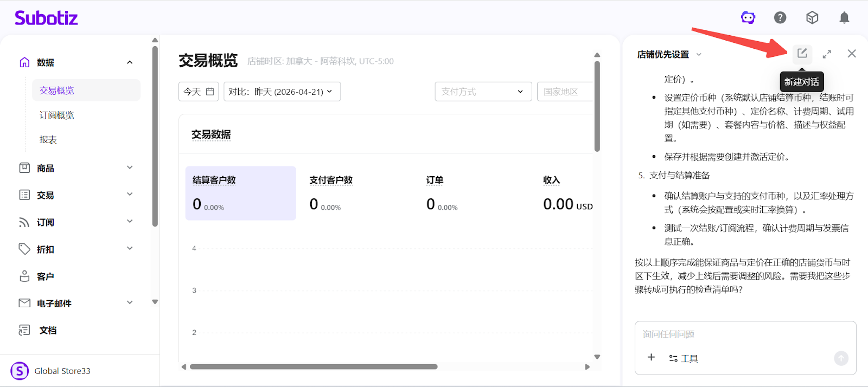868x387 pixels.
Task: Open the 支付方式 dropdown
Action: tap(482, 92)
